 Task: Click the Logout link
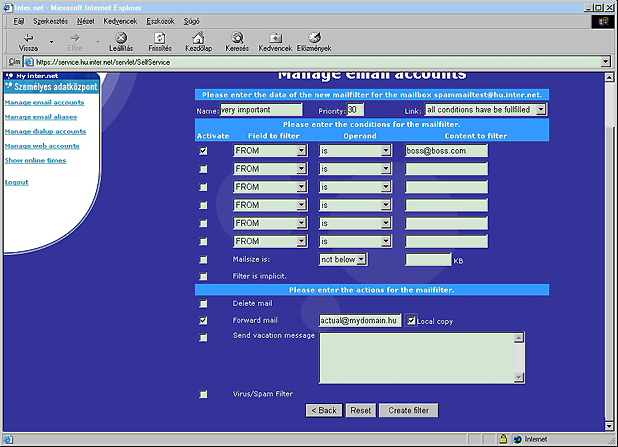[17, 182]
